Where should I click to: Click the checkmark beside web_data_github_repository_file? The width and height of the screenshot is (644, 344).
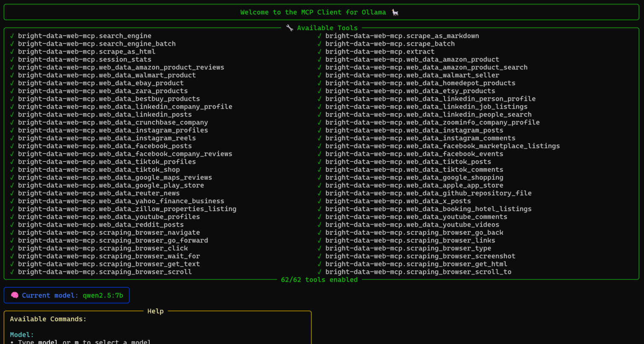pos(320,193)
